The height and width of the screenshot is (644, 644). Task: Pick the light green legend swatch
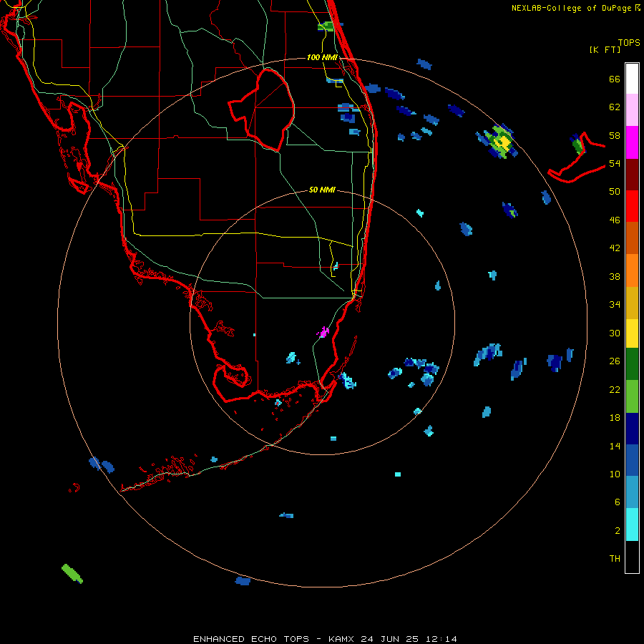click(632, 396)
